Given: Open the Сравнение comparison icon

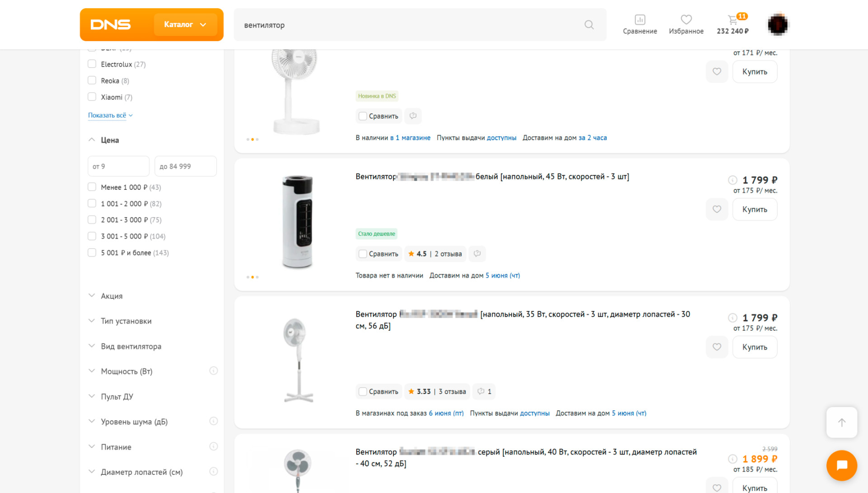Looking at the screenshot, I should coord(640,24).
